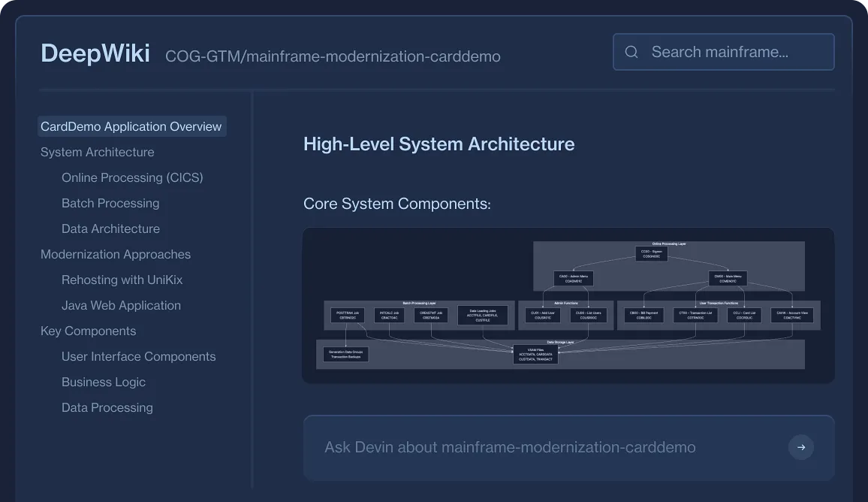This screenshot has height=502, width=868.
Task: Click CA00 - Admin Menu diagram node
Action: 574,278
